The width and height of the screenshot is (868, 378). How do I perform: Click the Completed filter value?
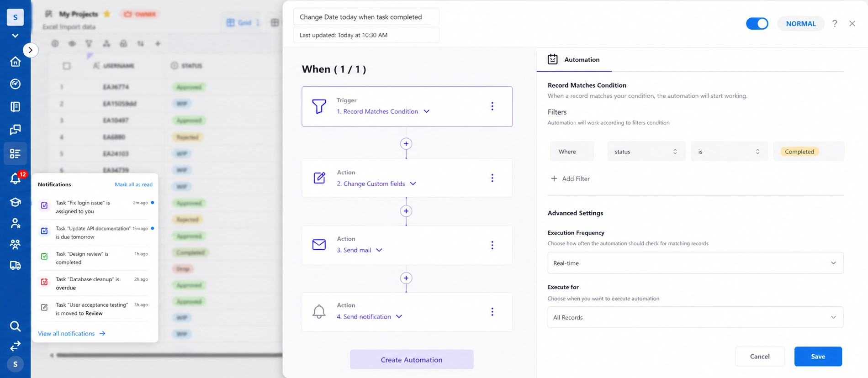point(799,152)
